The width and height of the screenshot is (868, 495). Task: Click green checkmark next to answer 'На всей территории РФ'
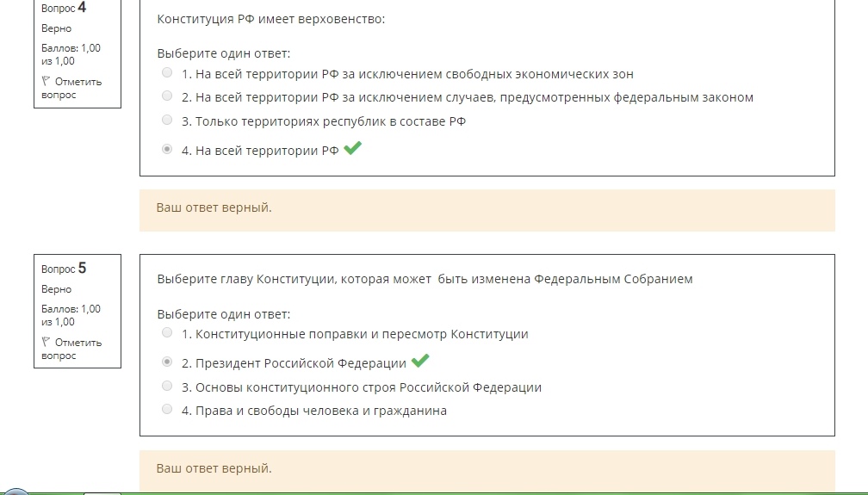[x=353, y=148]
